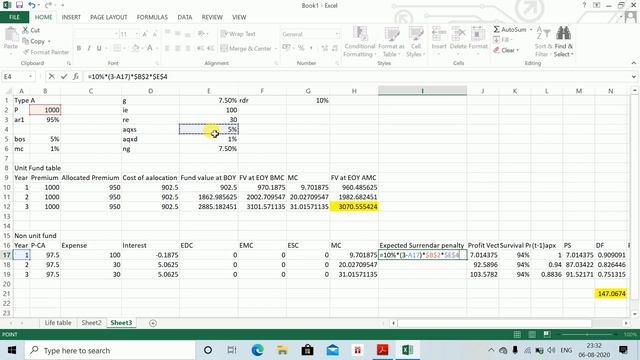640x360 pixels.
Task: Open the Sheet2 tab
Action: click(91, 323)
